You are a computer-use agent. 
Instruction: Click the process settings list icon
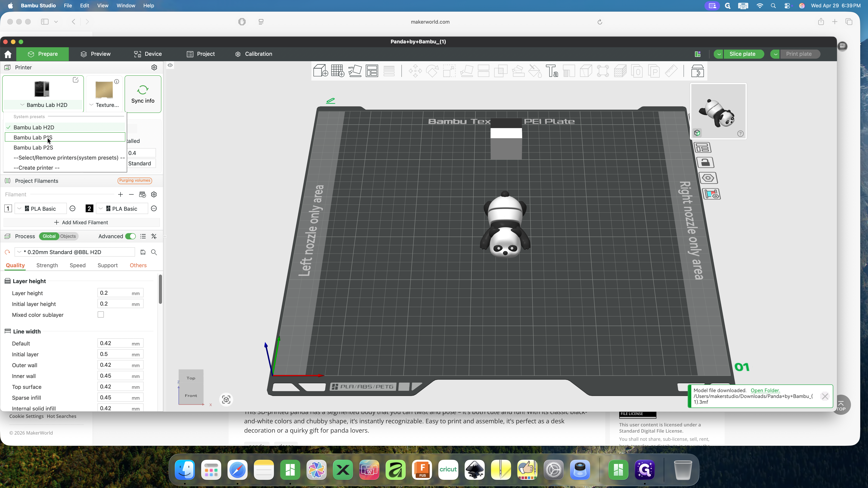(x=143, y=236)
